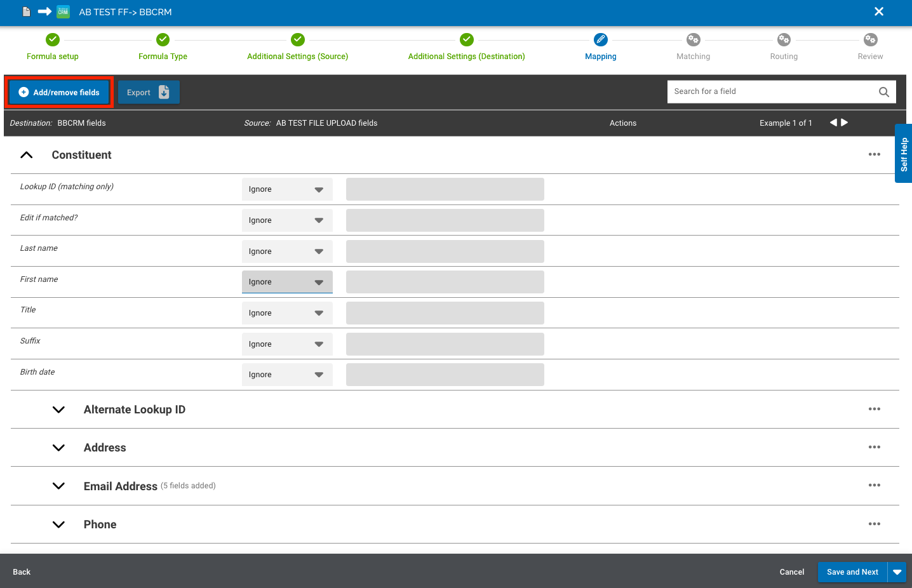
Task: Open Save and Next dropdown arrow
Action: tap(897, 572)
